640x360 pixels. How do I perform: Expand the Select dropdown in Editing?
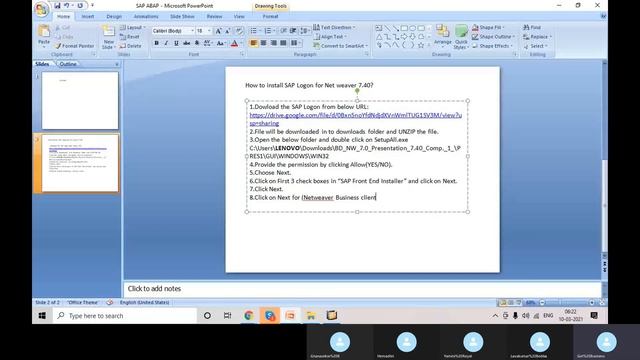pos(536,46)
